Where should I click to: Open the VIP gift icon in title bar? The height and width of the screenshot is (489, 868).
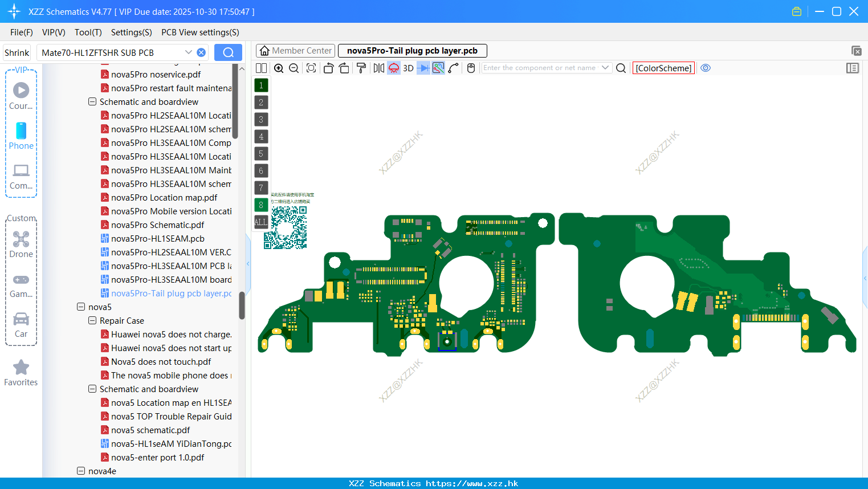(797, 11)
